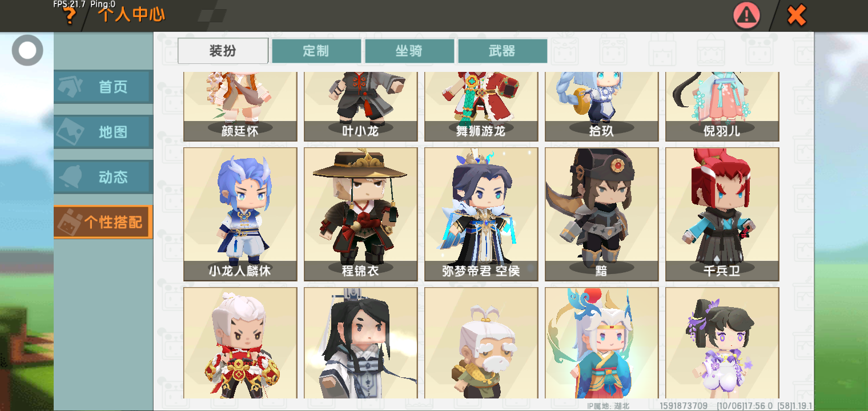Switch to the 定制 tab
868x411 pixels.
coord(316,51)
